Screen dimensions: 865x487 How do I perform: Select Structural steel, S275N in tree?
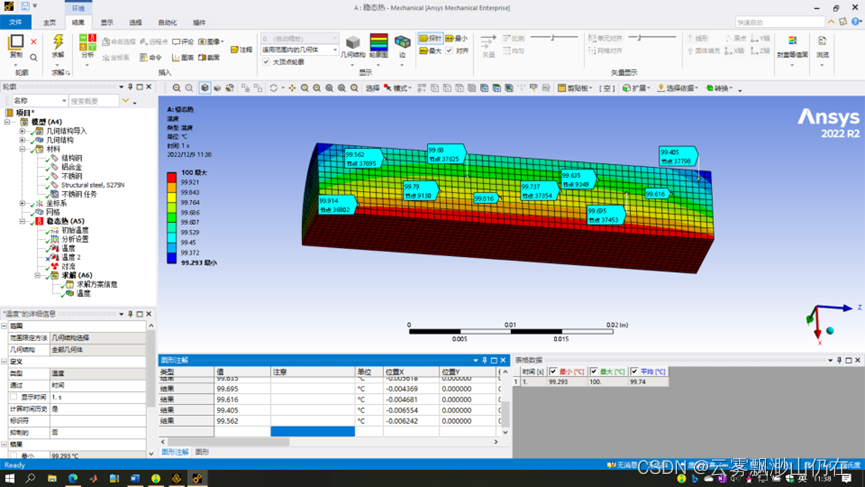click(x=92, y=185)
